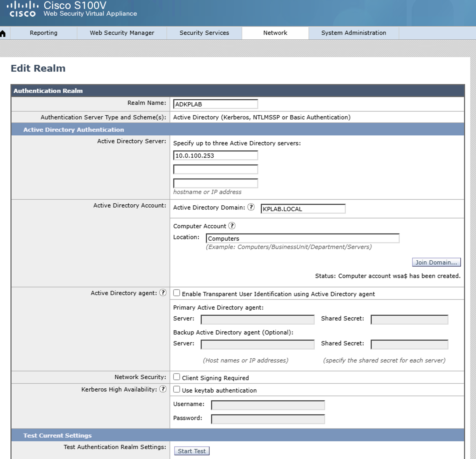
Task: Click the Active Directory Domain text field
Action: [303, 209]
